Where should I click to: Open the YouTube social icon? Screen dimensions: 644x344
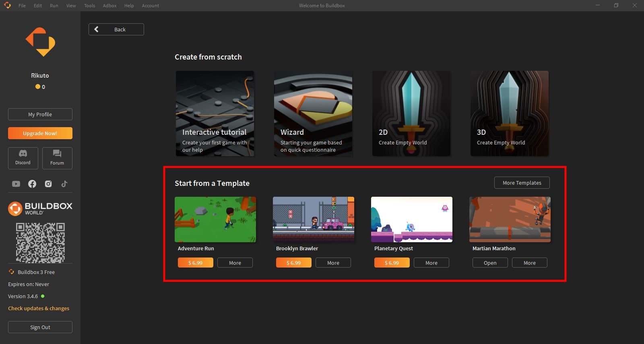tap(16, 184)
